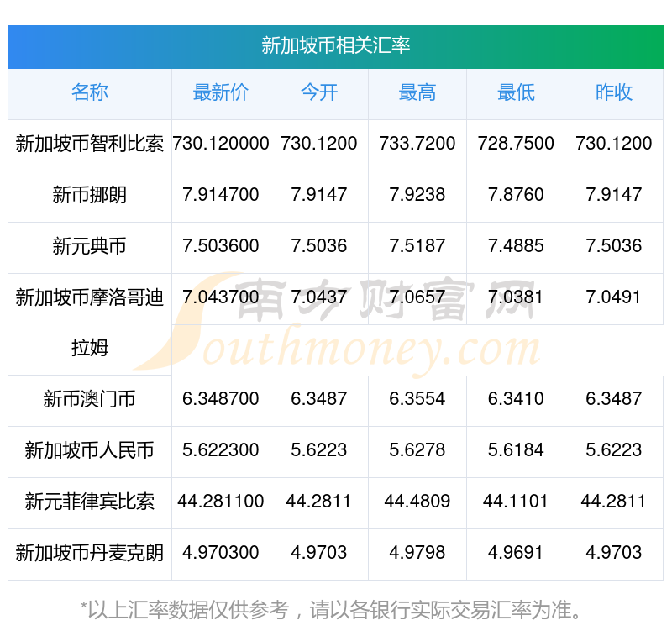Click 今开 value 4.9703 for 丹麦克朗
The image size is (672, 636).
click(x=319, y=553)
